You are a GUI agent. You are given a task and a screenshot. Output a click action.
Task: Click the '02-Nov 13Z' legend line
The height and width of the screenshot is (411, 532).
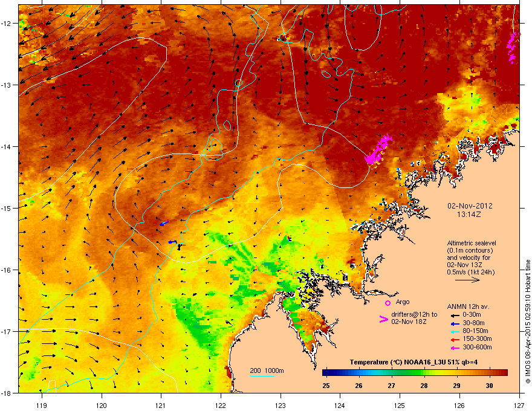(x=464, y=265)
